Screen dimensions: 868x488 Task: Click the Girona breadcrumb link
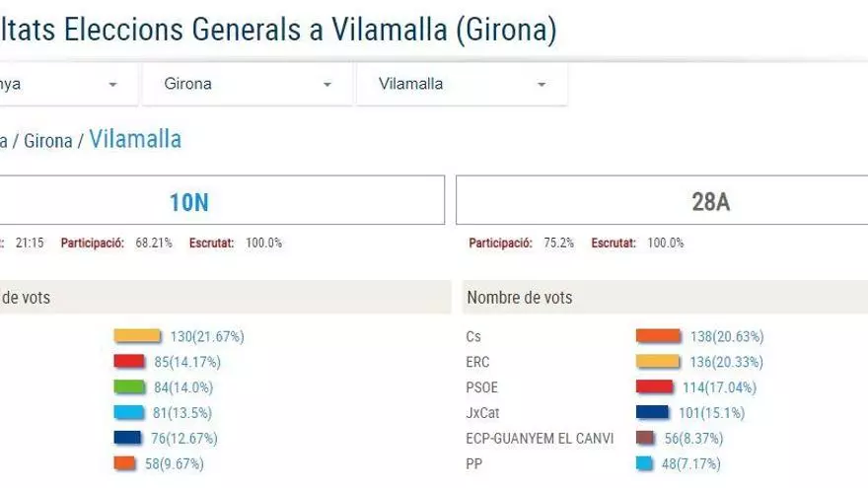48,141
